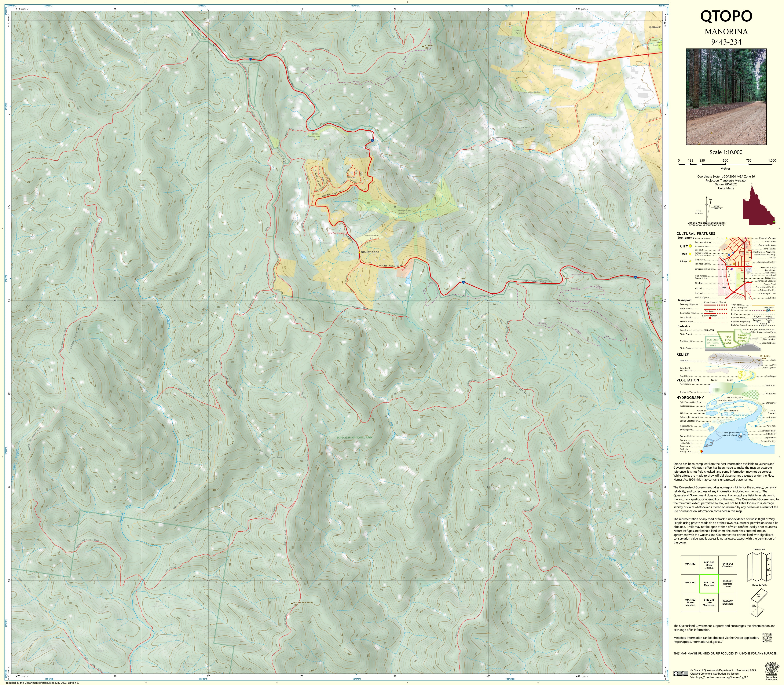
Task: Click the purple Emergency Facility E symbol
Action: coord(732,269)
